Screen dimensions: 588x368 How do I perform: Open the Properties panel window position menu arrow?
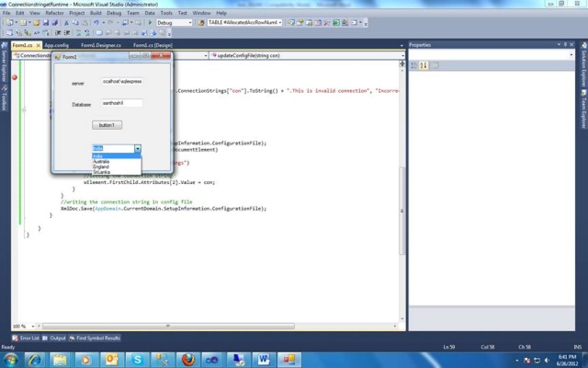click(559, 44)
